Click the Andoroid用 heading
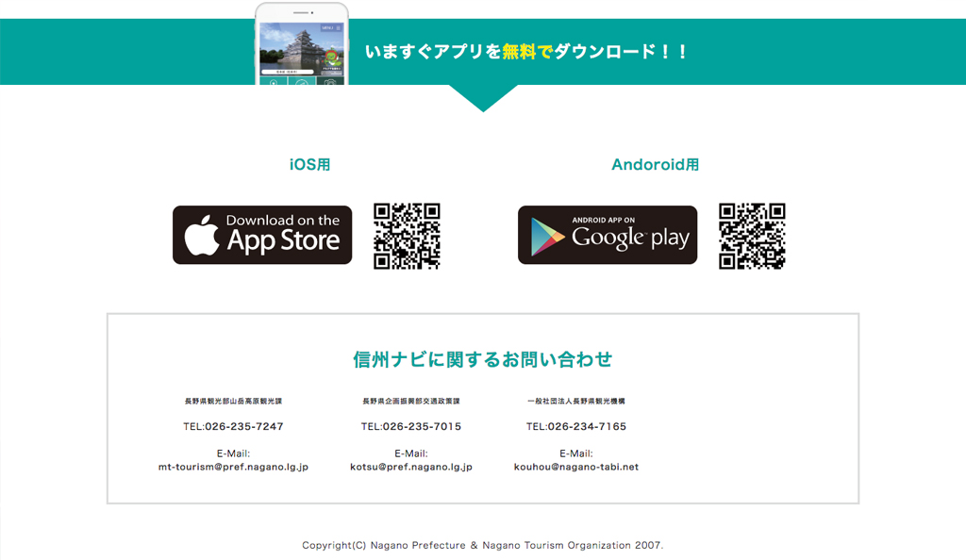The image size is (966, 560). [x=655, y=165]
